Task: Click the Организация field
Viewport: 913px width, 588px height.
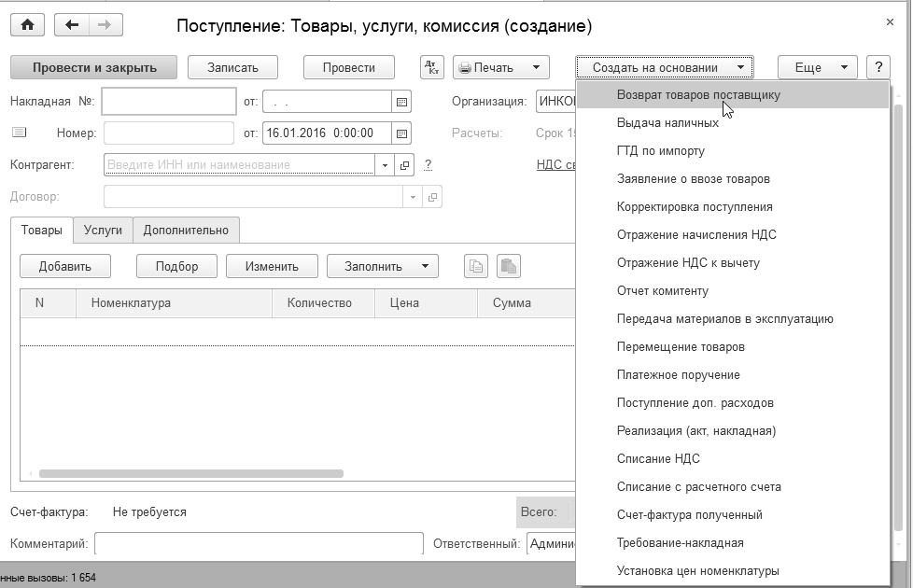Action: click(x=556, y=102)
